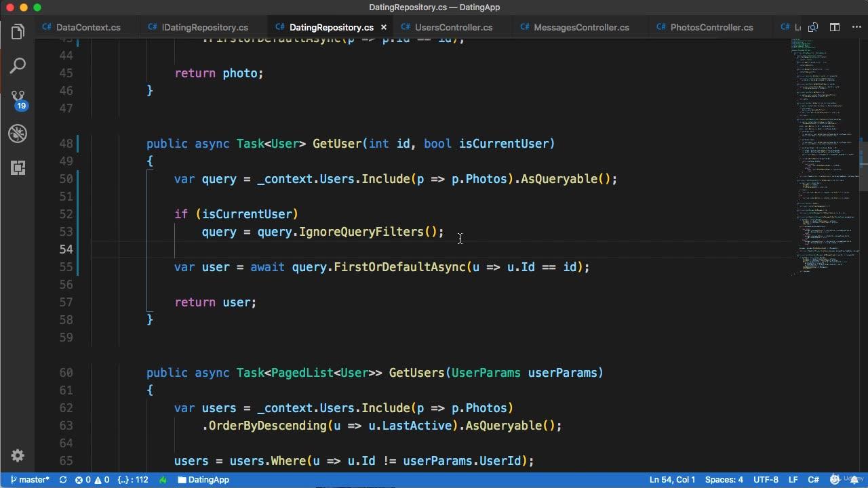Viewport: 868px width, 488px height.
Task: Click the minimap code overview
Action: click(x=824, y=156)
